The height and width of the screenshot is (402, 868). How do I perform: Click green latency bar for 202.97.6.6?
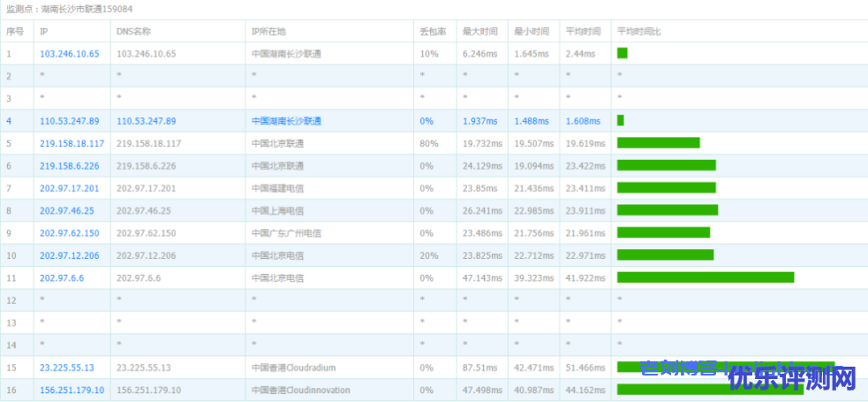[706, 277]
